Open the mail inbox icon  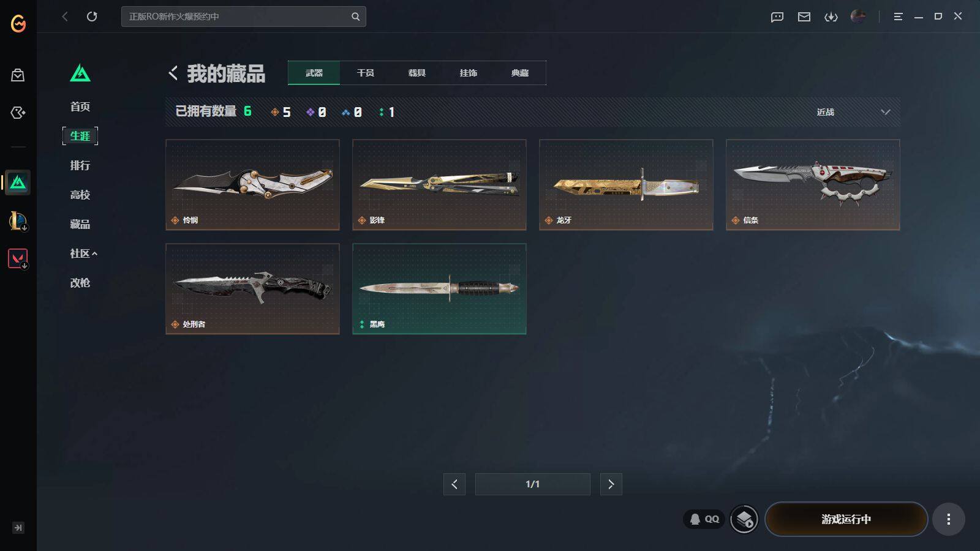point(804,17)
